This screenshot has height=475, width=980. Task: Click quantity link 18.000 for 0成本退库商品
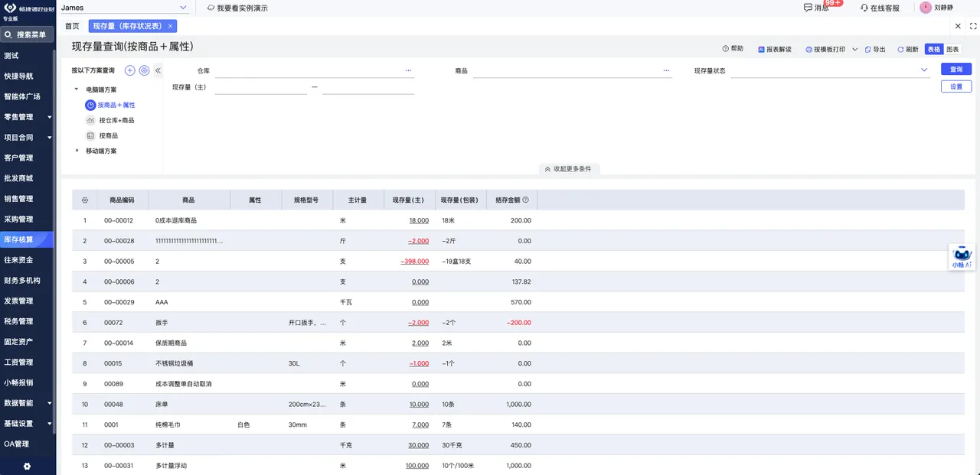point(419,220)
